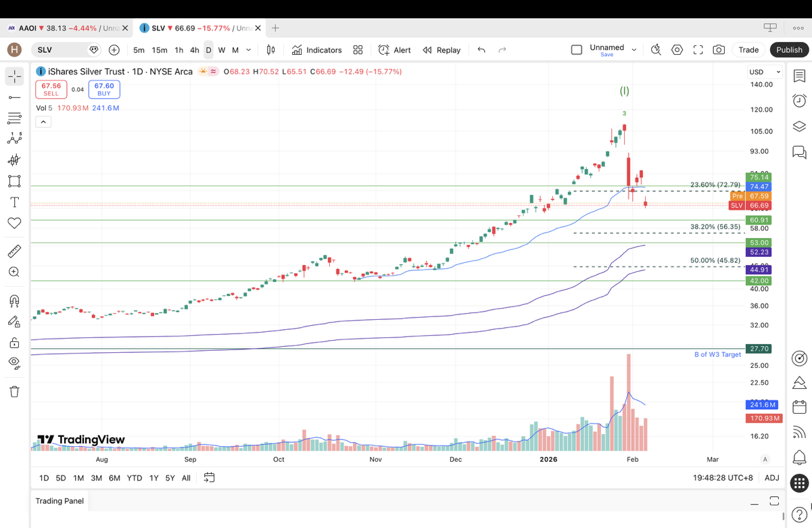The width and height of the screenshot is (812, 528).
Task: Click the Trade button
Action: [748, 50]
